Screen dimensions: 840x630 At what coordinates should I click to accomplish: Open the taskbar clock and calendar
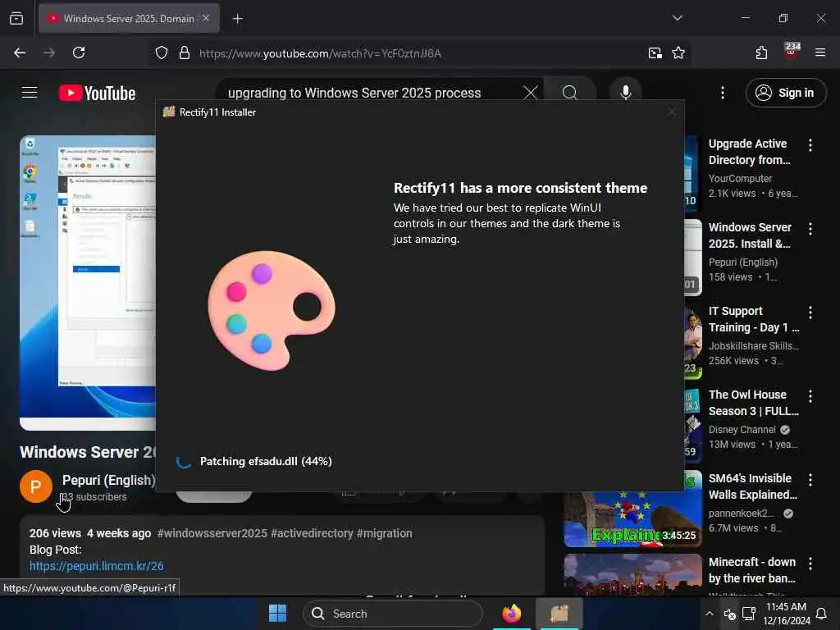coord(786,614)
